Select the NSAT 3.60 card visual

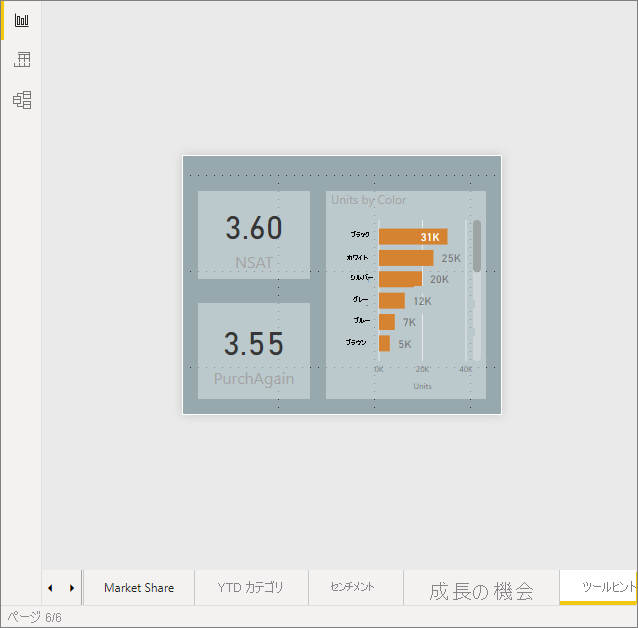254,235
